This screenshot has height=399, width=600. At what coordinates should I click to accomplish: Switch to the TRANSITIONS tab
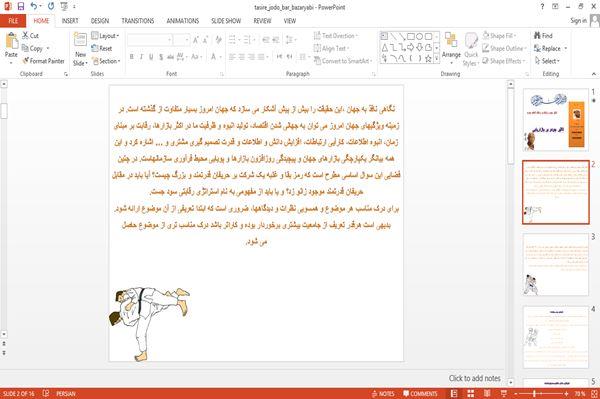(x=138, y=21)
